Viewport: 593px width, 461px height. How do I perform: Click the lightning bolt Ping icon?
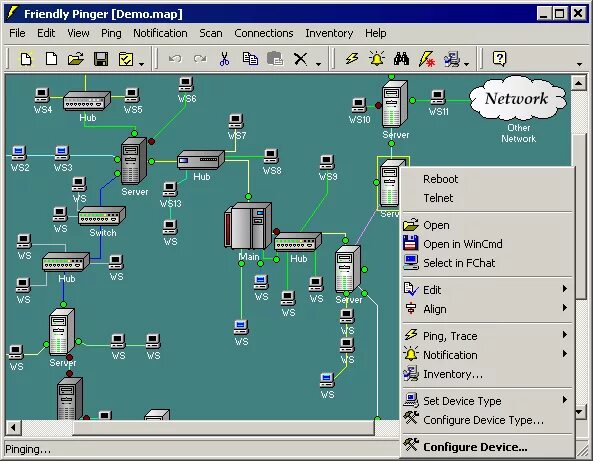(x=352, y=59)
